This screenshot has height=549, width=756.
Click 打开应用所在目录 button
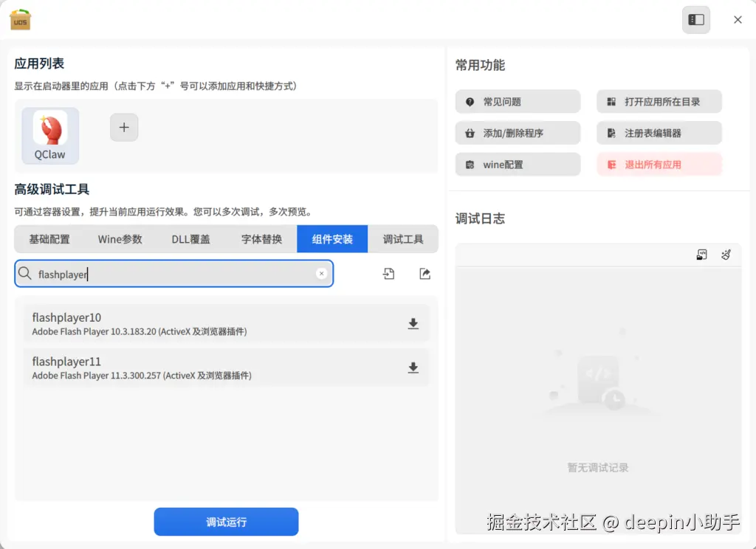coord(659,102)
